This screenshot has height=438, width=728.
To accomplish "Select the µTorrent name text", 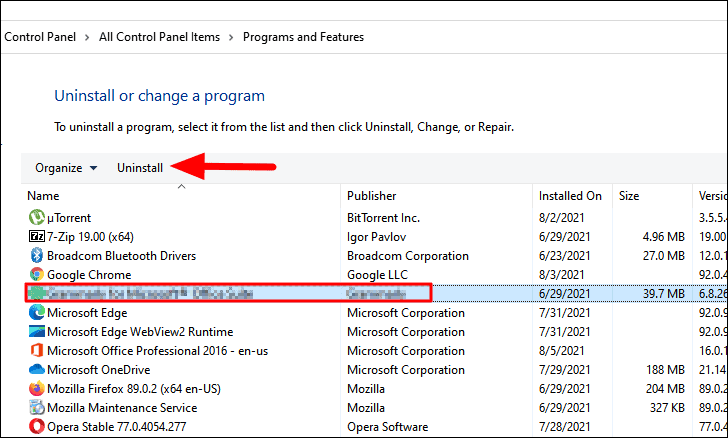I will 69,217.
